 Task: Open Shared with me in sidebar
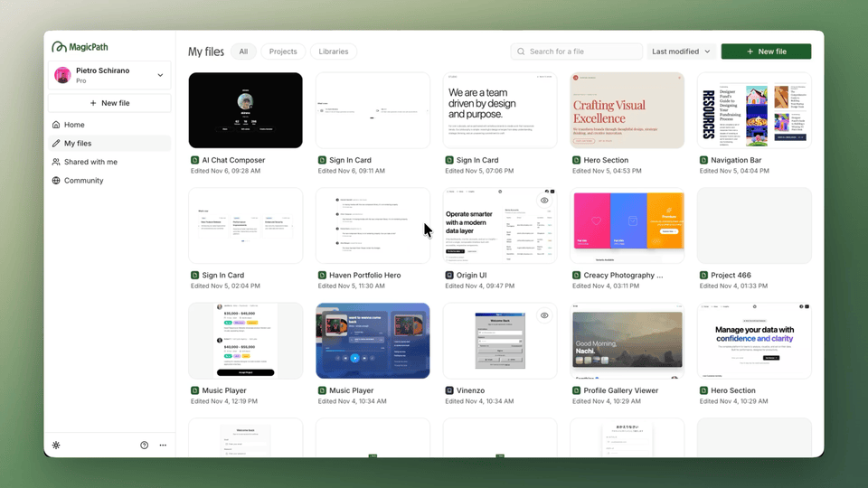90,162
